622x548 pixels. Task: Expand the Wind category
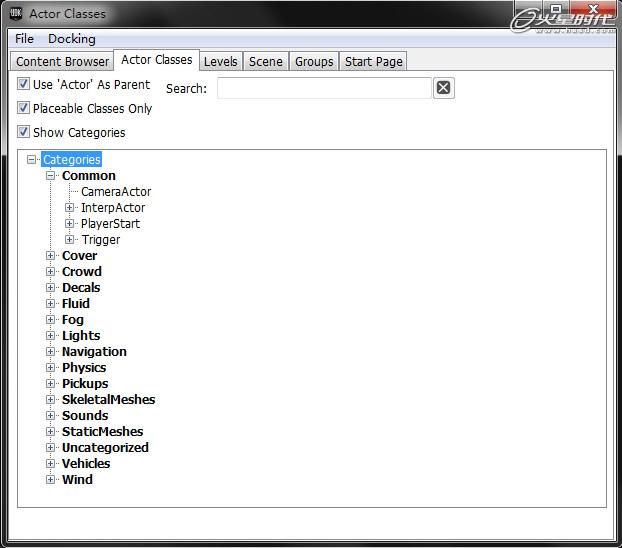[x=50, y=479]
